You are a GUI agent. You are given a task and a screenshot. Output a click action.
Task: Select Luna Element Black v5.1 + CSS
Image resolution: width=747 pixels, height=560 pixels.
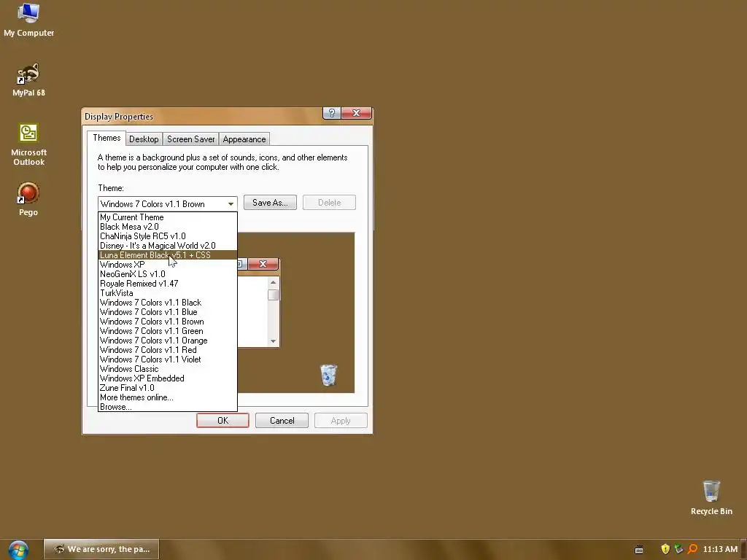coord(168,255)
